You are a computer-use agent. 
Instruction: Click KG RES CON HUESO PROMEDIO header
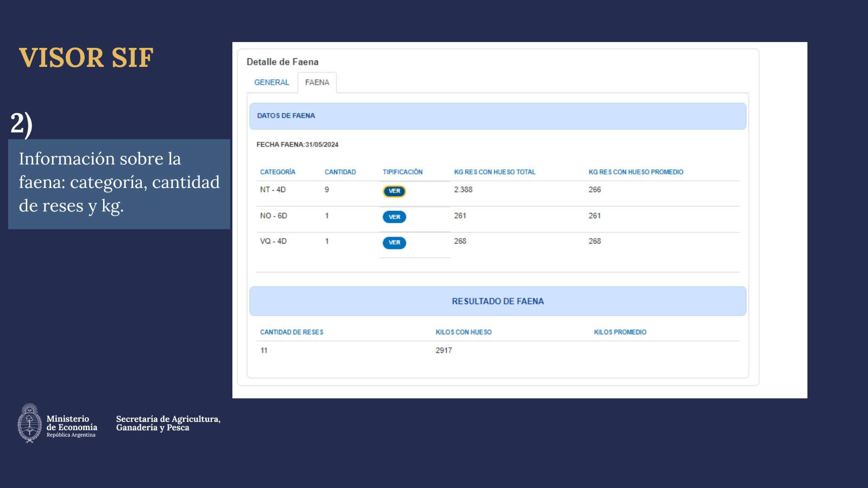coord(636,172)
